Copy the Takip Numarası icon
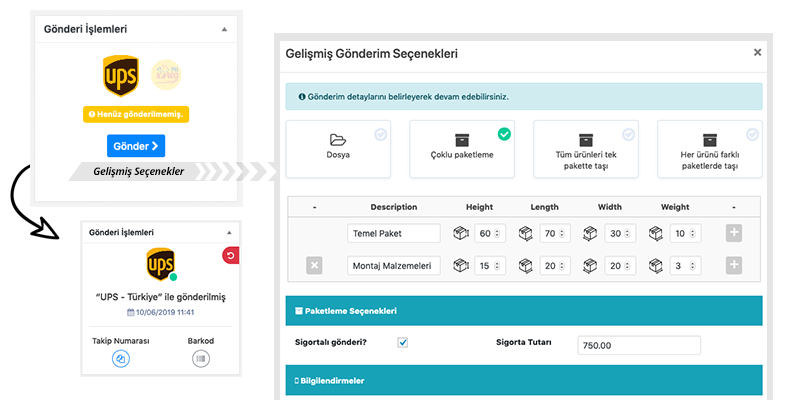 pos(121,359)
